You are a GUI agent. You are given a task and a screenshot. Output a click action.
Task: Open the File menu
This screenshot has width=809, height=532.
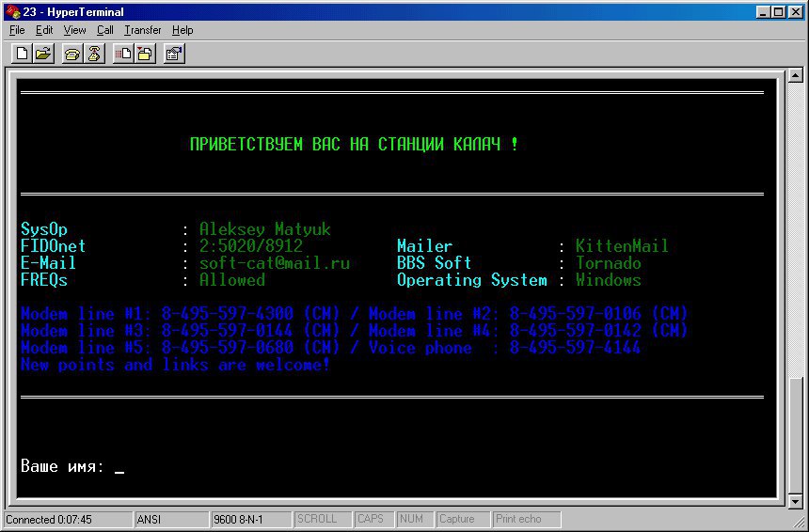pos(17,30)
